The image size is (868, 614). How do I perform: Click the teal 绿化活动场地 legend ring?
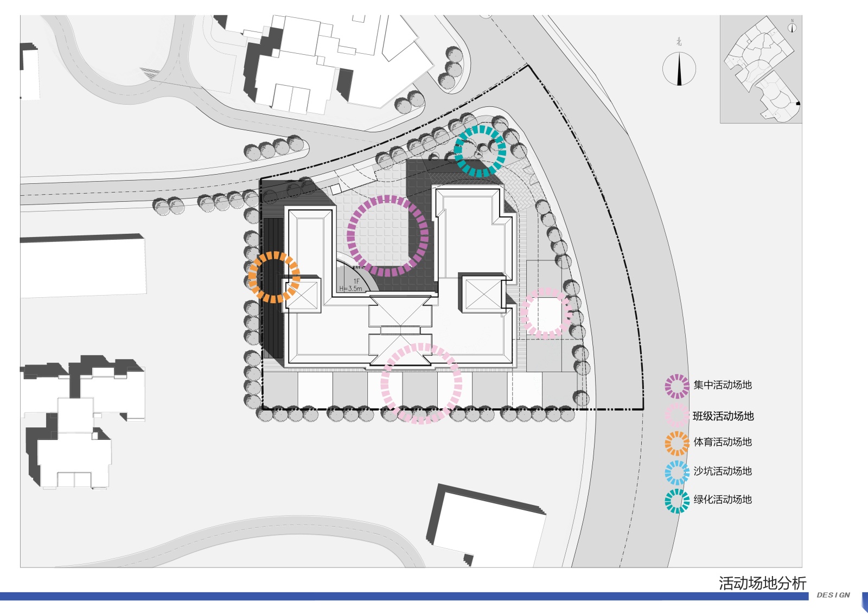677,501
